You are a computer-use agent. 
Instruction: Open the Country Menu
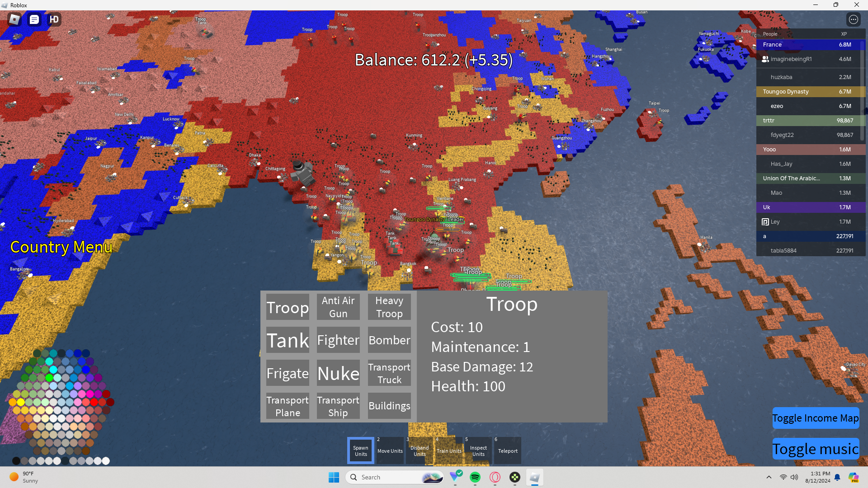pos(61,247)
